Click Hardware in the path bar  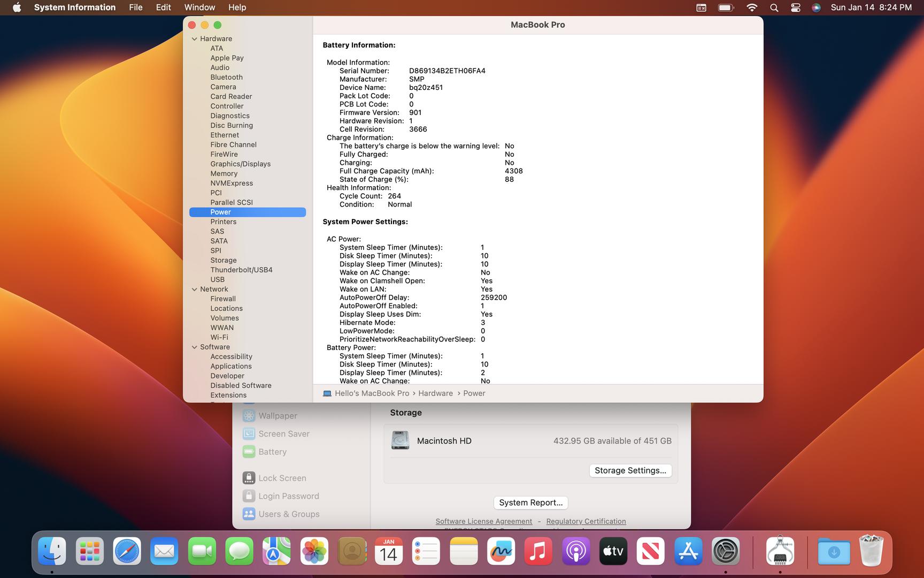click(x=435, y=393)
